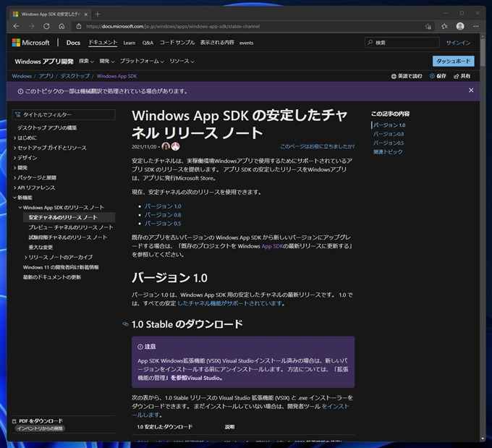Open the 開発 dropdown in top nav
The height and width of the screenshot is (448, 492).
[x=107, y=62]
